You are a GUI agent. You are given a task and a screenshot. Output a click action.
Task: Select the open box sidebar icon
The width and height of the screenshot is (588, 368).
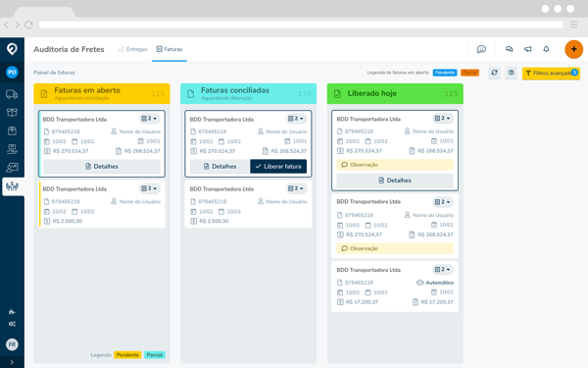(x=12, y=112)
